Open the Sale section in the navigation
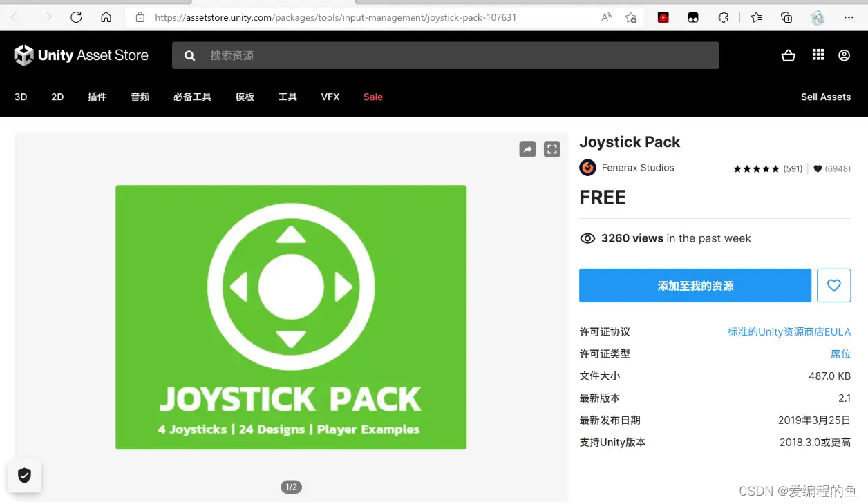This screenshot has height=504, width=868. pos(372,97)
